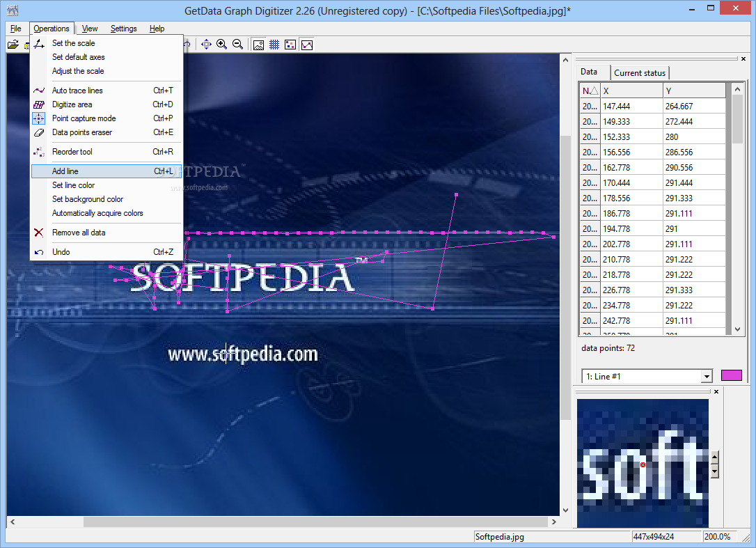This screenshot has width=756, height=548.
Task: Switch to the Current status tab
Action: point(639,73)
